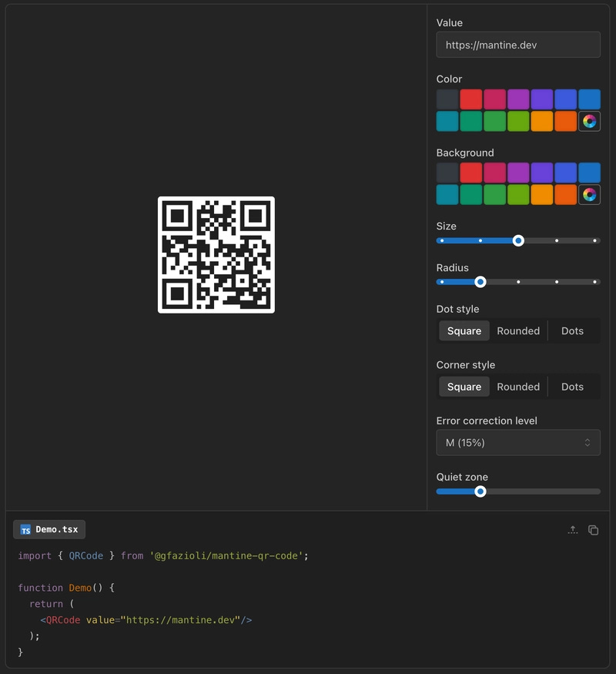Switch dot style to Rounded
The height and width of the screenshot is (674, 616).
(517, 330)
